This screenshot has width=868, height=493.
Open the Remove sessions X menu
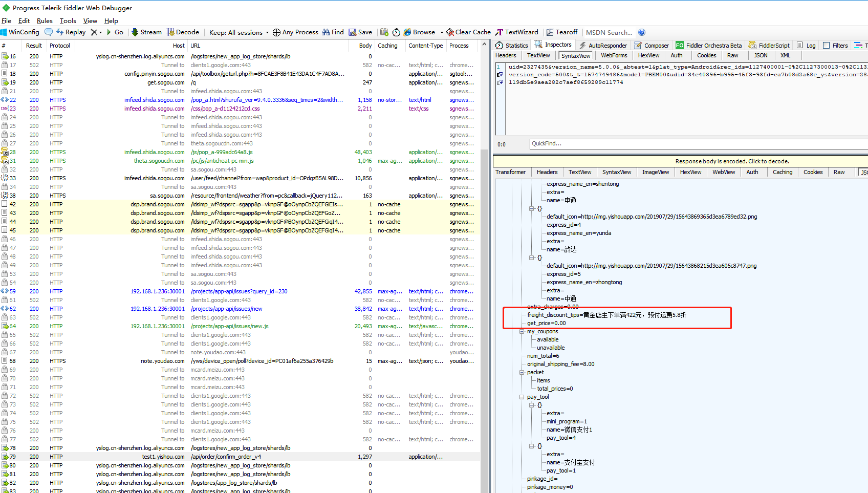(96, 32)
